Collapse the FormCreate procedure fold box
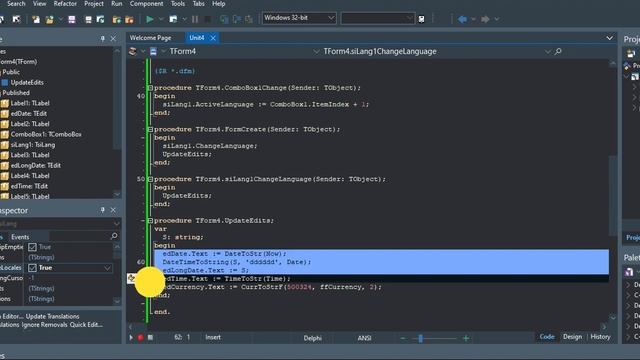 (x=150, y=129)
